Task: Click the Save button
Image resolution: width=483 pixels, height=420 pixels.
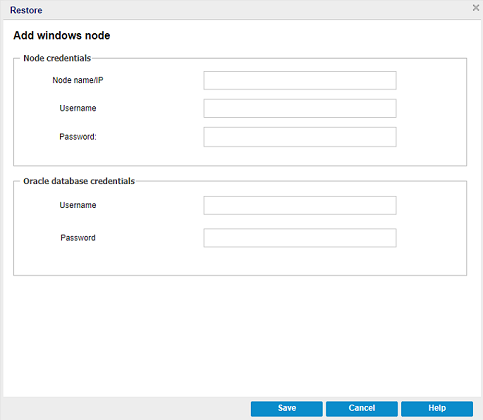Action: click(287, 408)
